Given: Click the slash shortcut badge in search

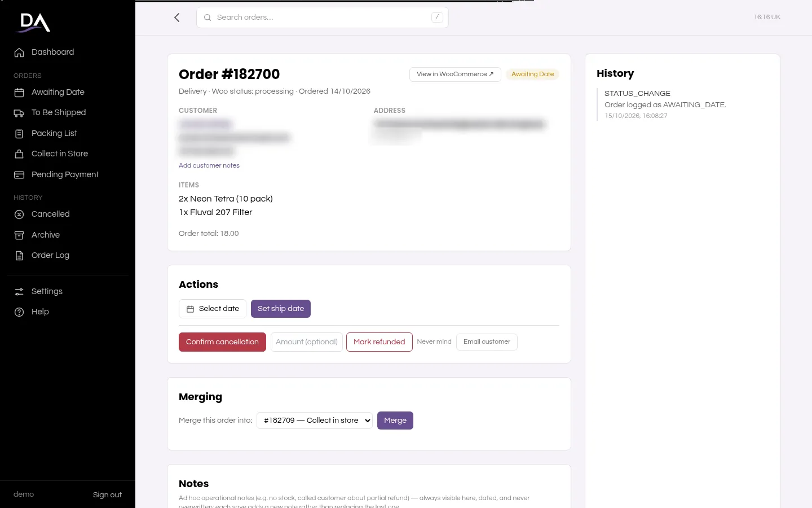Looking at the screenshot, I should tap(437, 17).
